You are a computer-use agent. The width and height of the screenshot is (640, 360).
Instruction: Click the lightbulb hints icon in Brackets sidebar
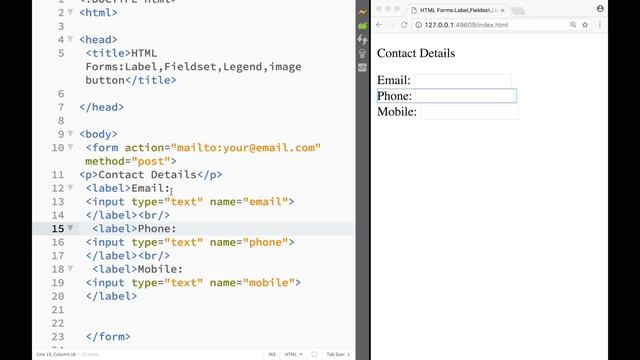(x=362, y=53)
